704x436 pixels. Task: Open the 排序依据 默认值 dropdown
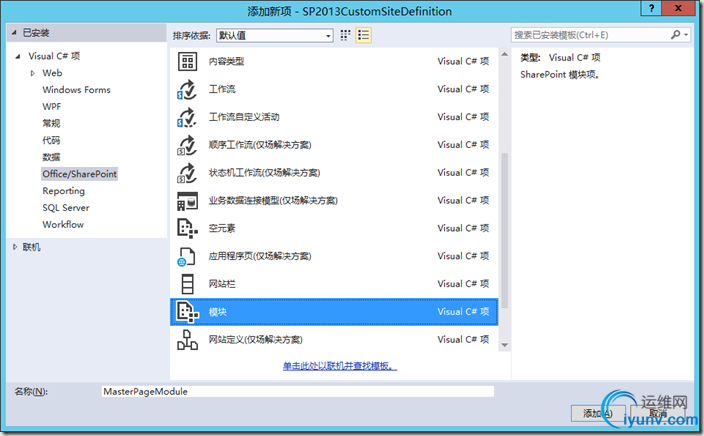click(275, 35)
